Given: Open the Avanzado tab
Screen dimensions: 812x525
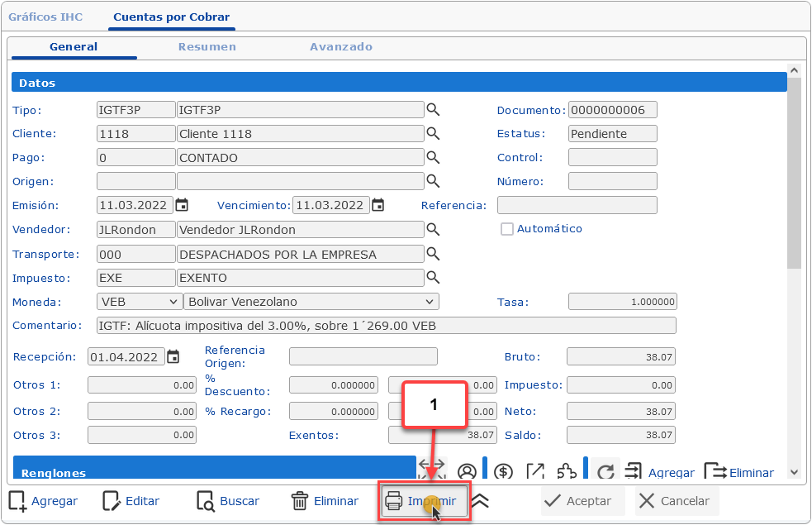Looking at the screenshot, I should point(340,47).
